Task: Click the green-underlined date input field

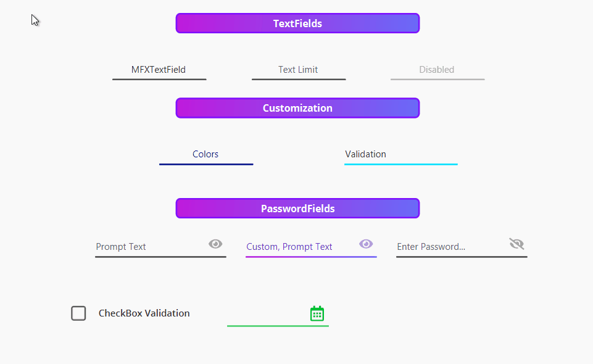Action: 265,315
